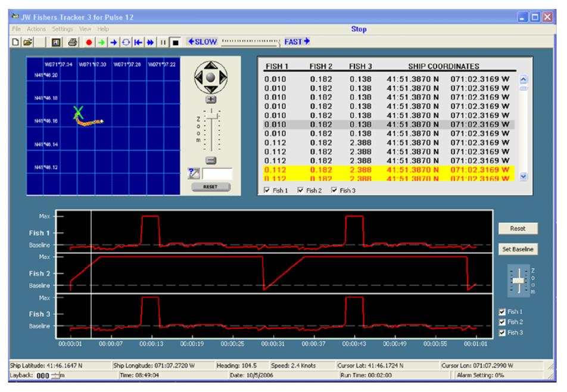Click the Set Baseline button
Viewport: 567px width, 392px height.
pos(518,249)
